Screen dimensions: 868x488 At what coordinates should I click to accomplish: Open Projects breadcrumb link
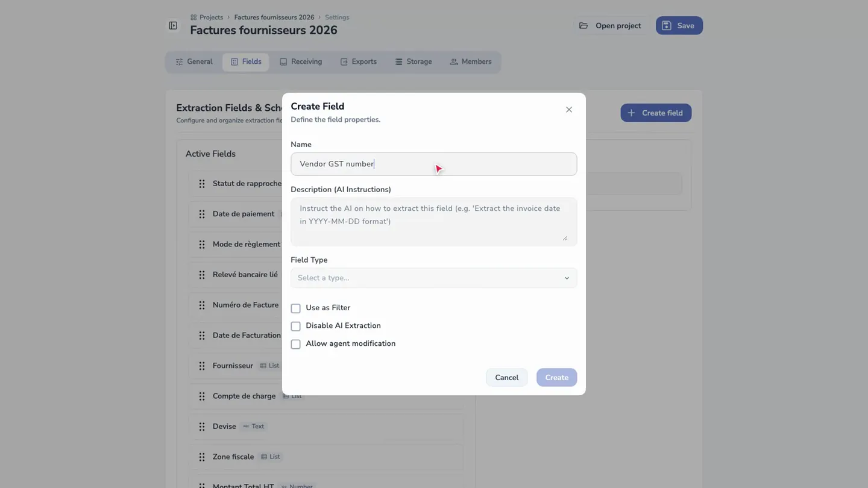[211, 17]
